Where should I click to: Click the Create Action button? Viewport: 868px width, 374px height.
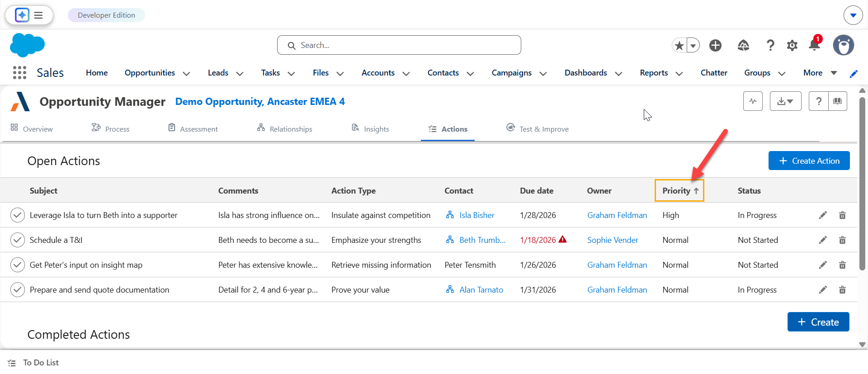tap(809, 161)
